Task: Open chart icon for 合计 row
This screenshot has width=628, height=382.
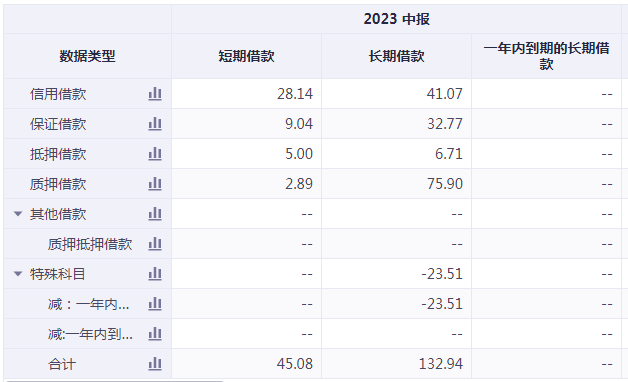Action: coord(155,364)
